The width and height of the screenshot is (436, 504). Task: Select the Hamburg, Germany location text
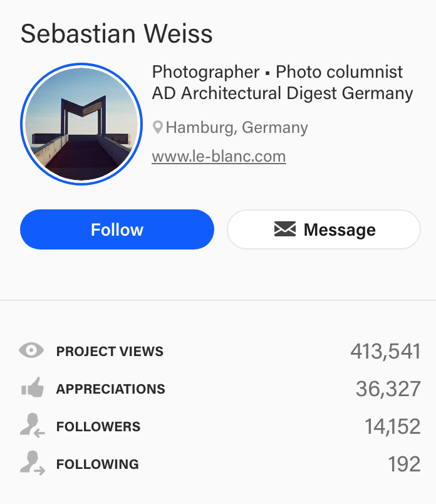pyautogui.click(x=237, y=127)
